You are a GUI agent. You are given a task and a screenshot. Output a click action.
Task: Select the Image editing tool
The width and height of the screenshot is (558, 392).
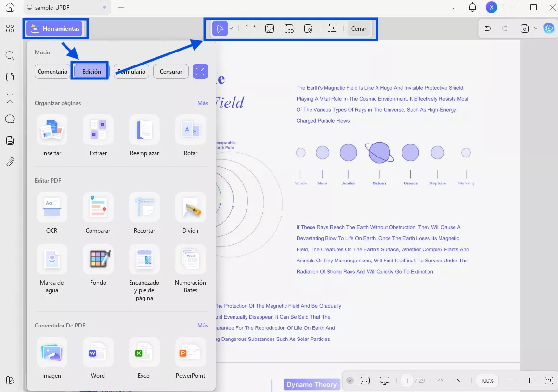270,29
